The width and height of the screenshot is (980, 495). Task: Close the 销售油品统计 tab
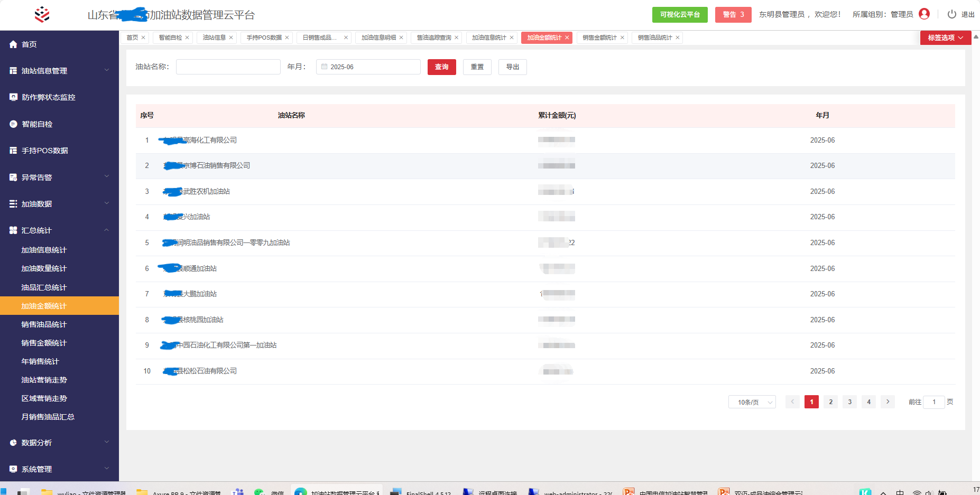point(678,38)
